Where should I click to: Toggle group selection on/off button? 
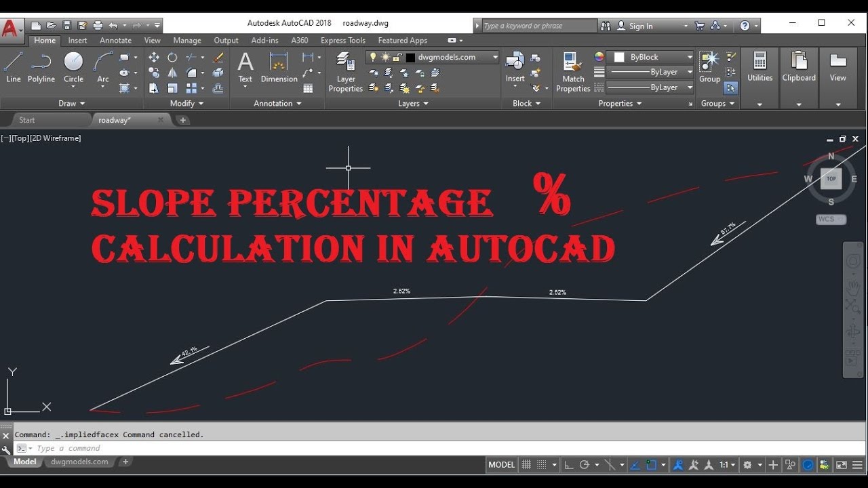pyautogui.click(x=731, y=88)
